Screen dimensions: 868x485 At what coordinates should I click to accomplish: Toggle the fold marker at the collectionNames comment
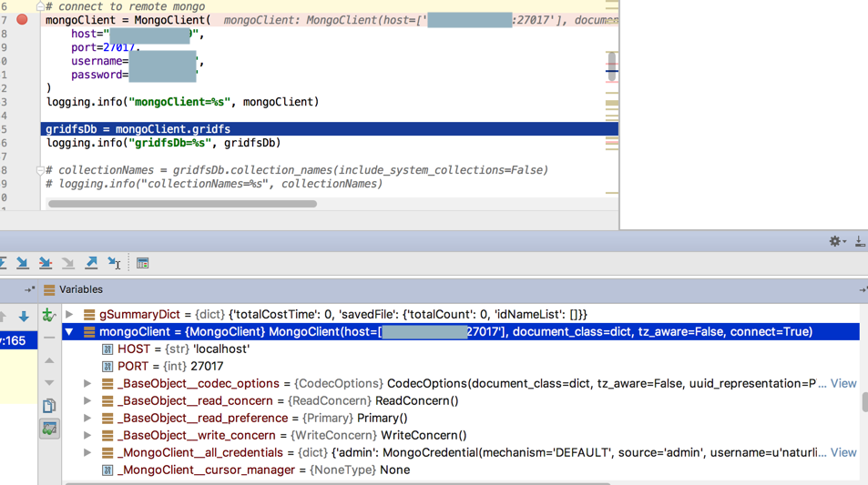pos(40,170)
